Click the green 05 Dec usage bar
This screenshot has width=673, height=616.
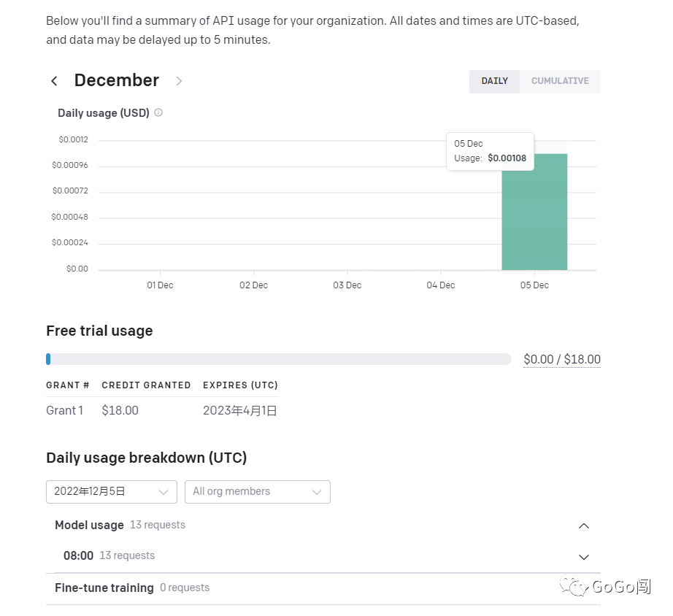click(534, 219)
